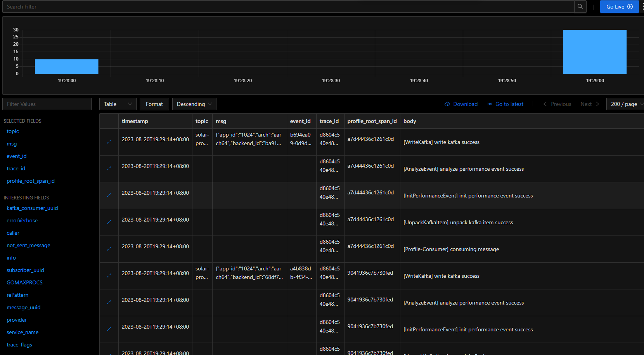Expand the Profile-Consumer consuming message row
The height and width of the screenshot is (355, 644).
109,249
